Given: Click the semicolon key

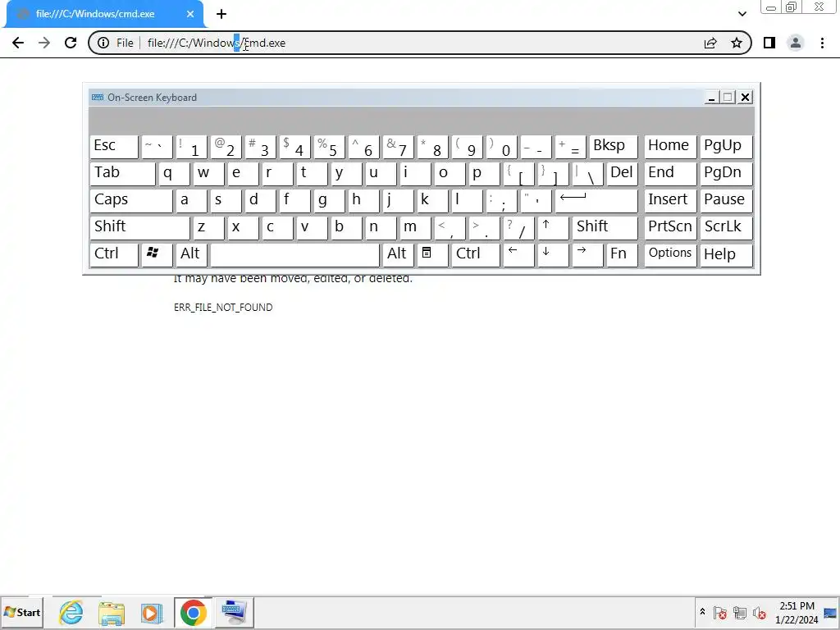Looking at the screenshot, I should [501, 200].
